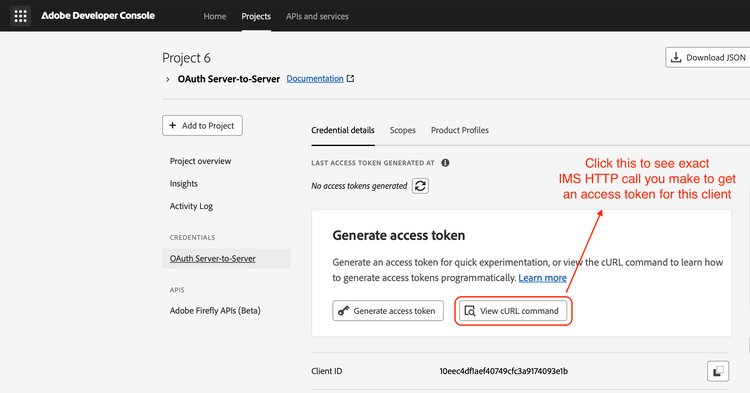
Task: Open the Learn more link
Action: (542, 278)
